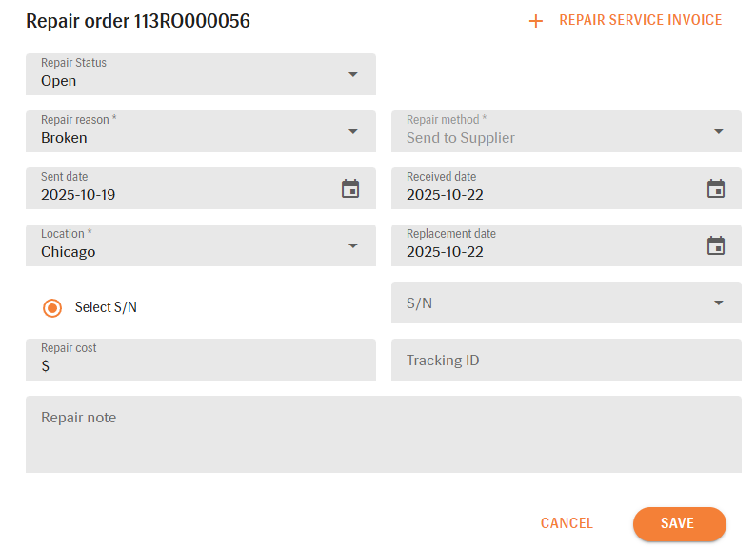Expand the Repair Status dropdown
The image size is (756, 548).
352,74
